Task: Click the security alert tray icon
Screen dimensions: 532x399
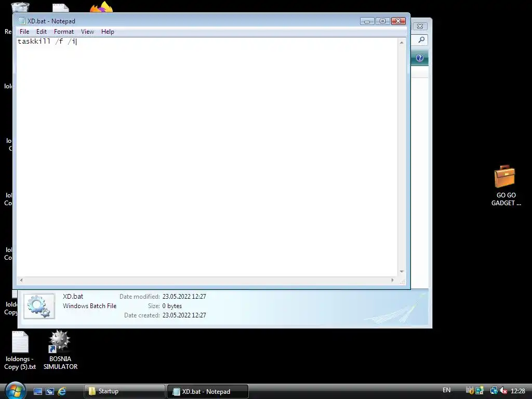Action: click(470, 391)
